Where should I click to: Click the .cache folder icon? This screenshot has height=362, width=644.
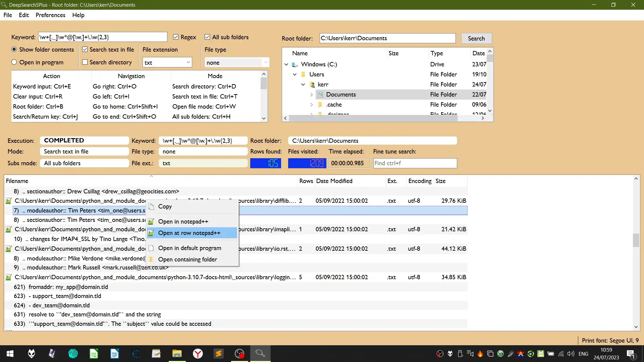point(320,105)
